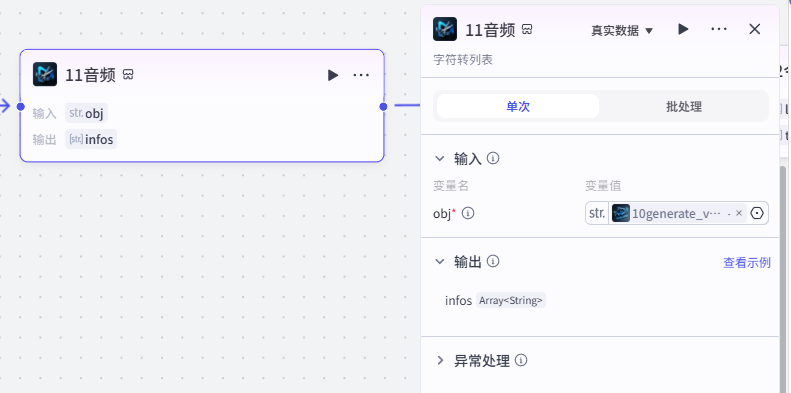Click the incoming arrow connector at left edge
791x393 pixels.
coord(5,106)
